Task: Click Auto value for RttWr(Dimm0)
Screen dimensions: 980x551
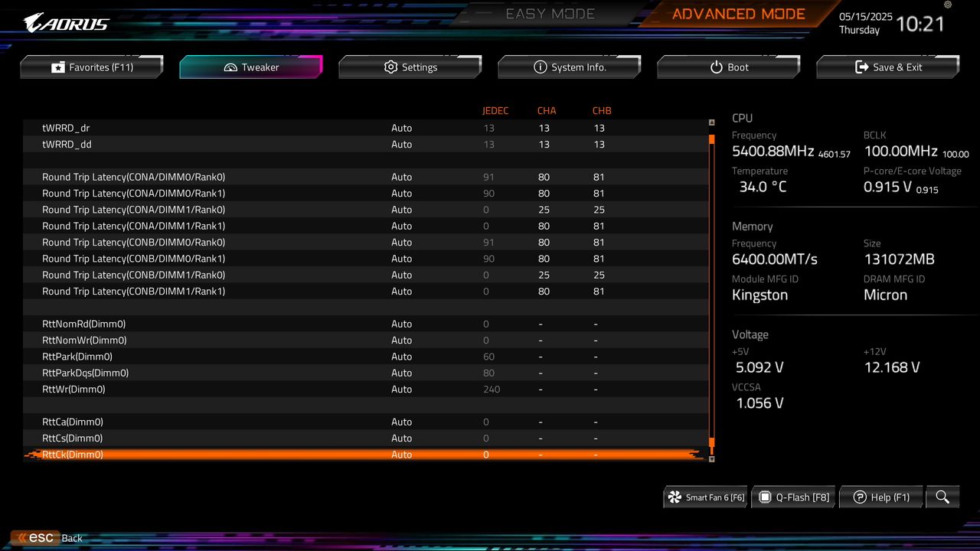Action: [401, 389]
